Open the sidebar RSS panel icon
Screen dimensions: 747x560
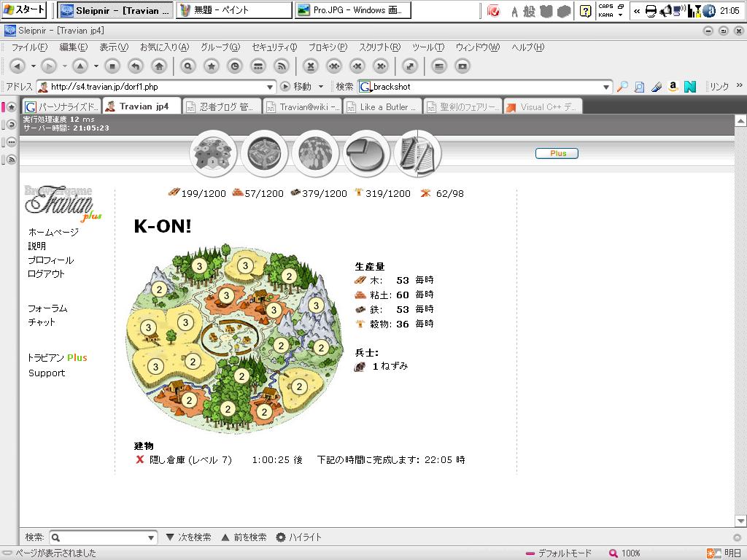[x=12, y=160]
